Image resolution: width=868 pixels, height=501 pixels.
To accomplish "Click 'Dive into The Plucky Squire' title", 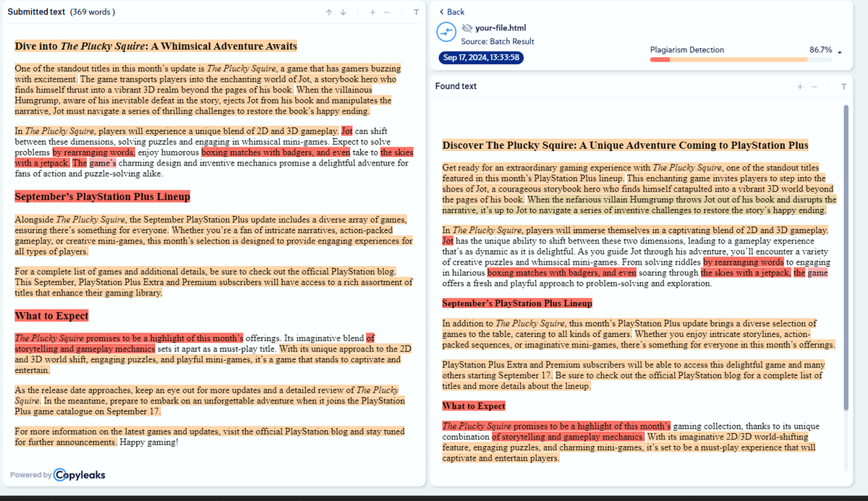I will [x=156, y=46].
